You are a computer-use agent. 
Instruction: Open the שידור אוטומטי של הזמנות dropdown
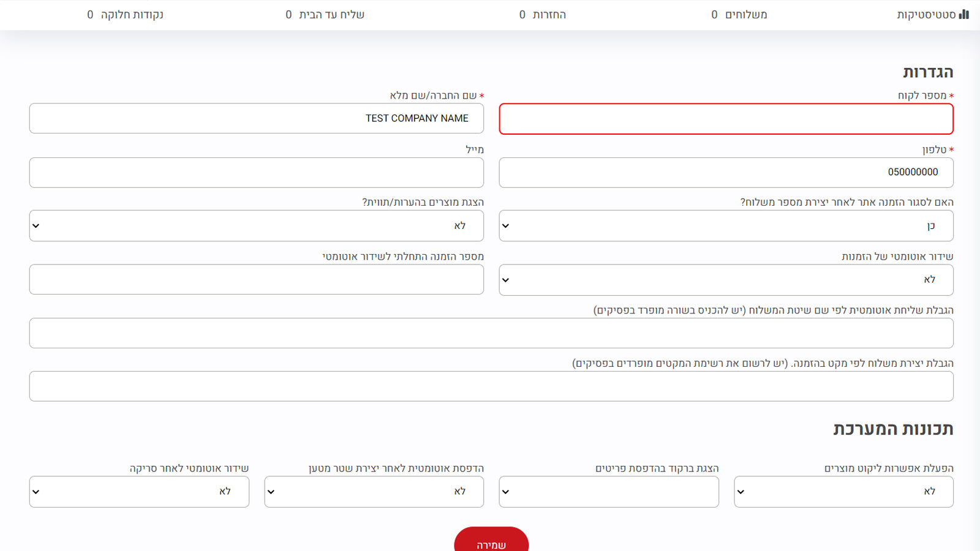[x=726, y=280]
